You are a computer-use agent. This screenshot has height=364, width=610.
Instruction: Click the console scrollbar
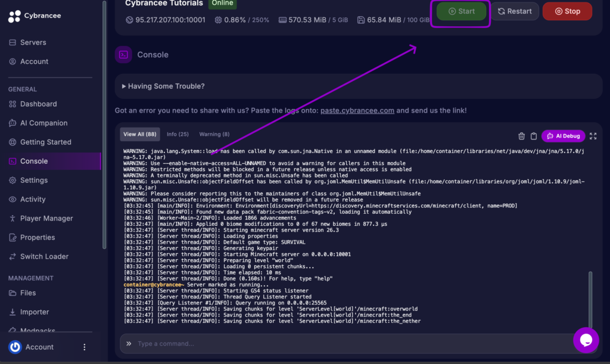[590, 300]
